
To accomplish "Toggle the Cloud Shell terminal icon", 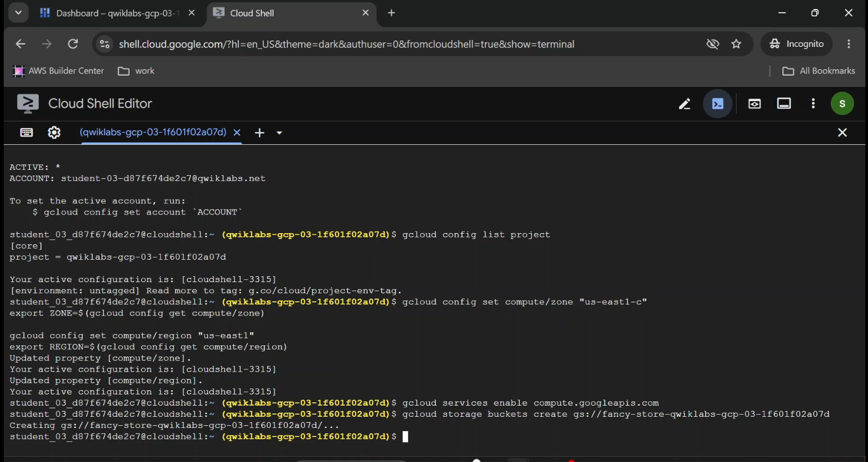I will coord(717,104).
